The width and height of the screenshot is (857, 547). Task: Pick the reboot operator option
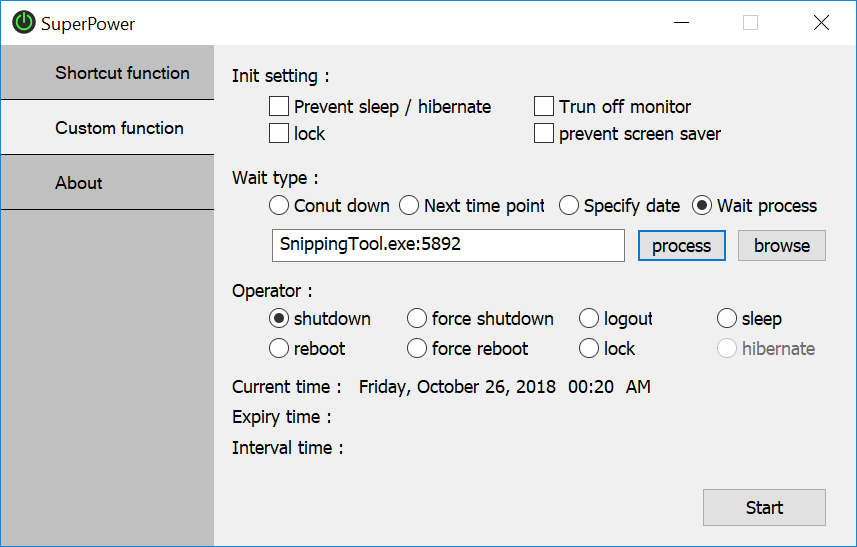tap(279, 348)
